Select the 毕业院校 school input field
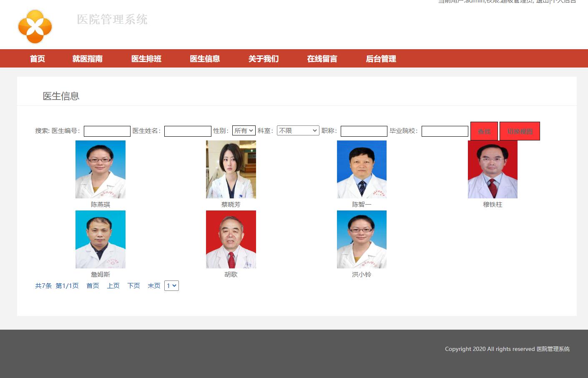Screen dimensions: 588x378 click(x=445, y=131)
